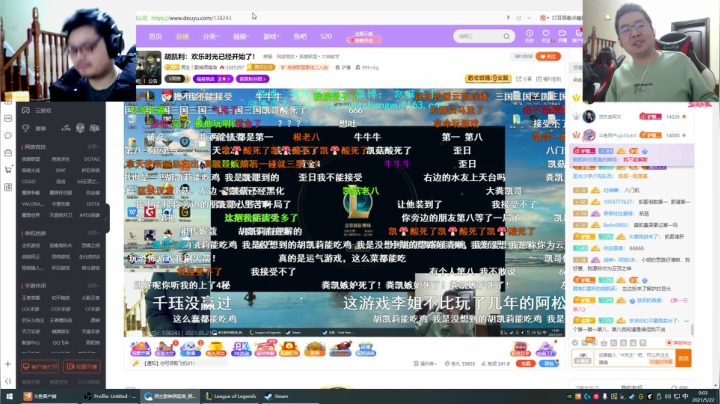720x404 pixels.
Task: Select DNF in the game list
Action: pos(61,170)
